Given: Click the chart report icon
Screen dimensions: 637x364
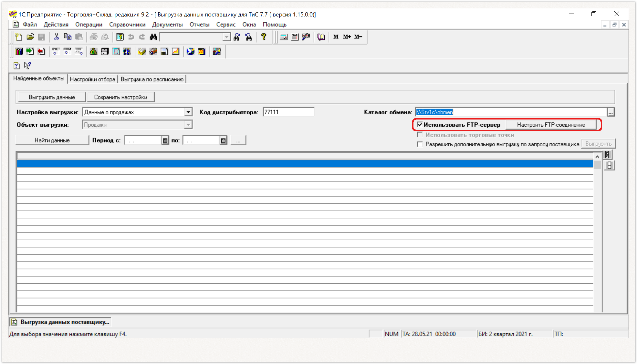Looking at the screenshot, I should pos(175,51).
